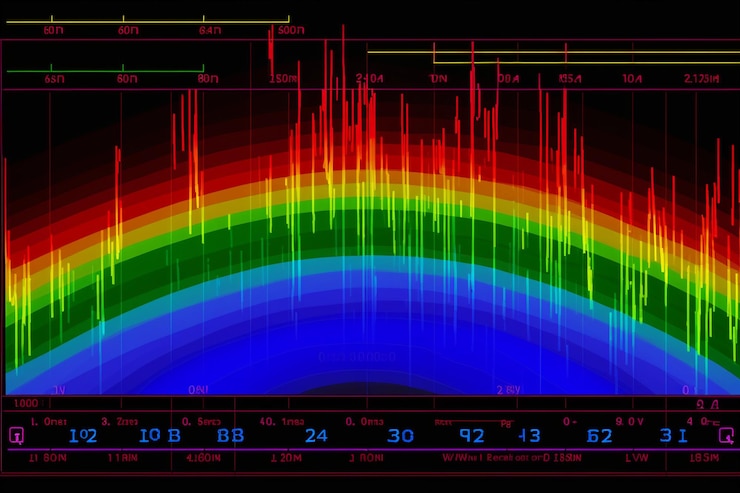The image size is (740, 493).
Task: Click the 500n marker on yellow scale
Action: point(291,31)
